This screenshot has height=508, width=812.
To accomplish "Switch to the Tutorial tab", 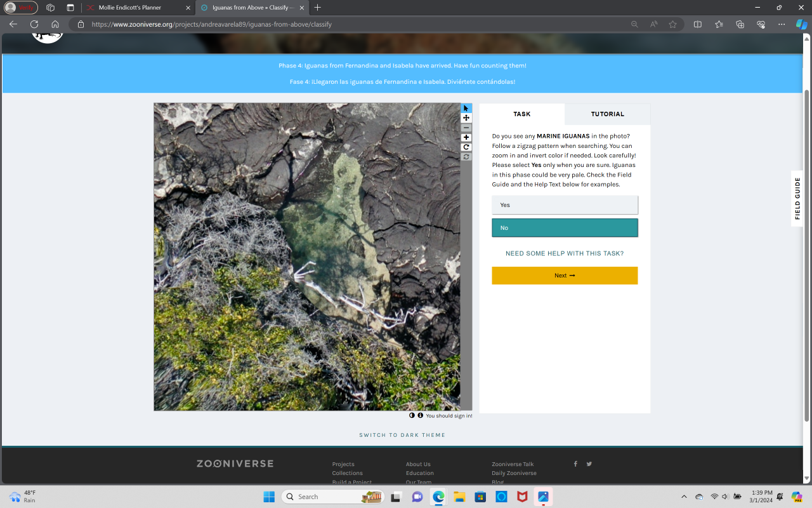I will 608,114.
